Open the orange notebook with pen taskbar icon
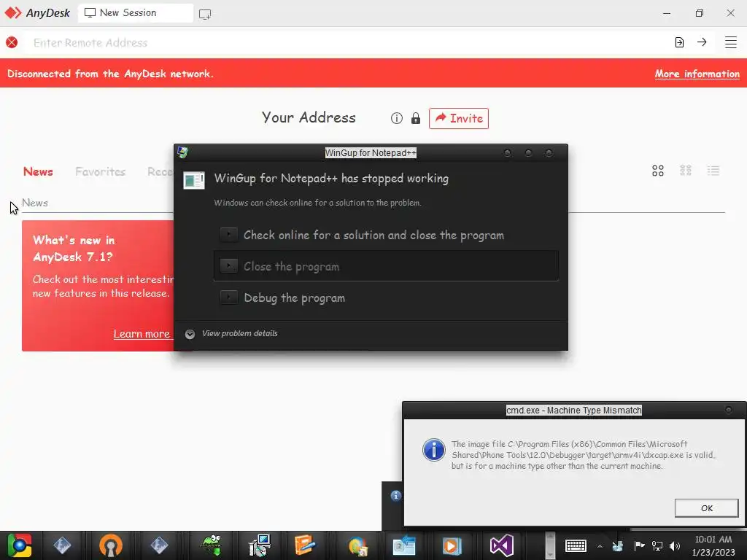 tap(305, 545)
